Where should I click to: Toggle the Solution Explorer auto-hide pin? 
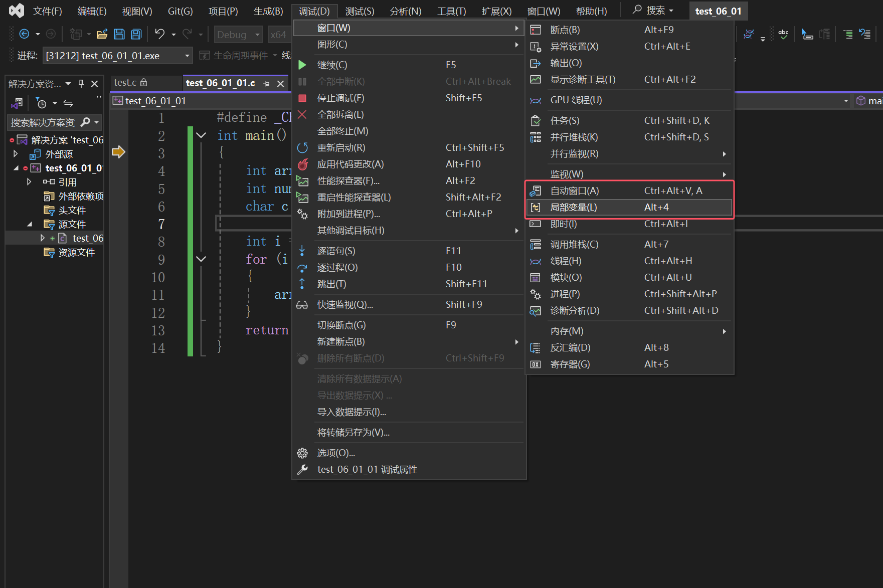click(x=81, y=84)
